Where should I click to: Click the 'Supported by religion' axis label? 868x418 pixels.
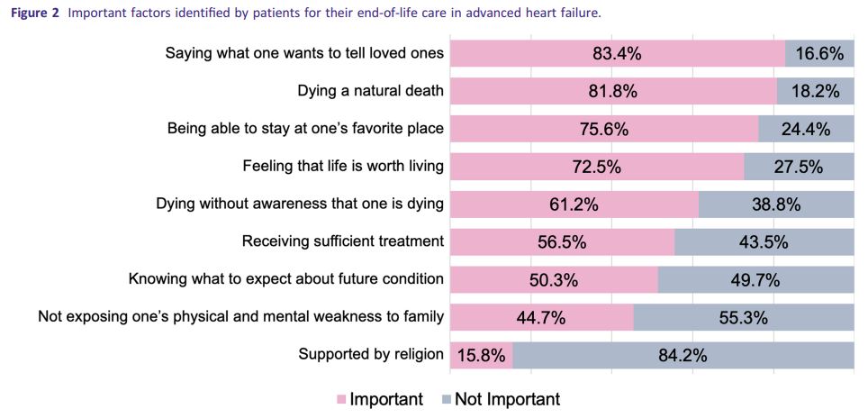371,354
